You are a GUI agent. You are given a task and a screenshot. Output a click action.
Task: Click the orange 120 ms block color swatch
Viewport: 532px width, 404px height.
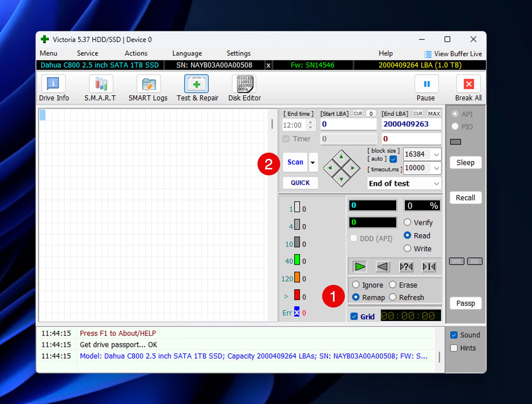click(x=297, y=277)
